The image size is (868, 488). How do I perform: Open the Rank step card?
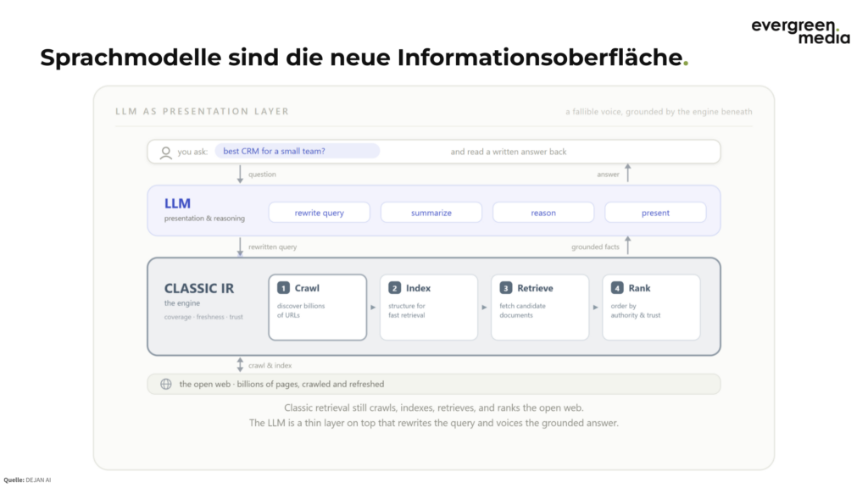tap(652, 307)
